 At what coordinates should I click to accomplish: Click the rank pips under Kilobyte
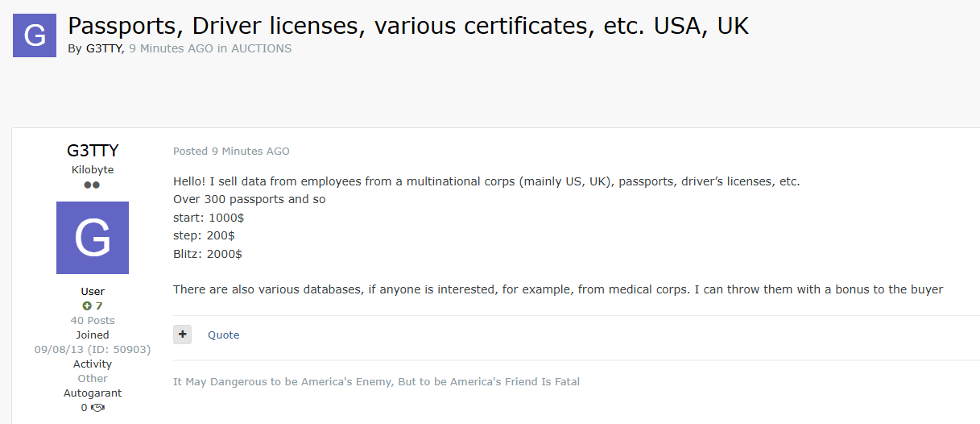pos(93,185)
